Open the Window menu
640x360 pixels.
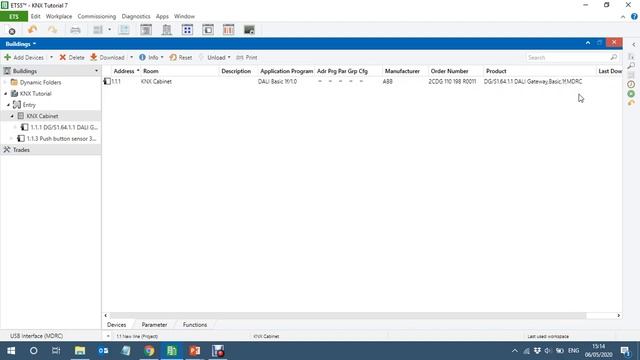click(x=184, y=16)
